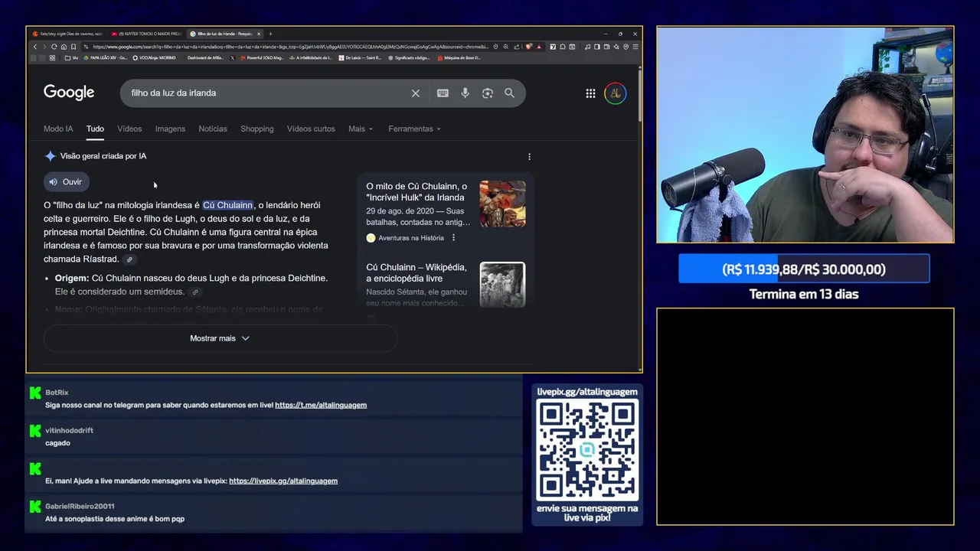The height and width of the screenshot is (551, 980).
Task: Play audio with the Ouvir button
Action: (66, 182)
